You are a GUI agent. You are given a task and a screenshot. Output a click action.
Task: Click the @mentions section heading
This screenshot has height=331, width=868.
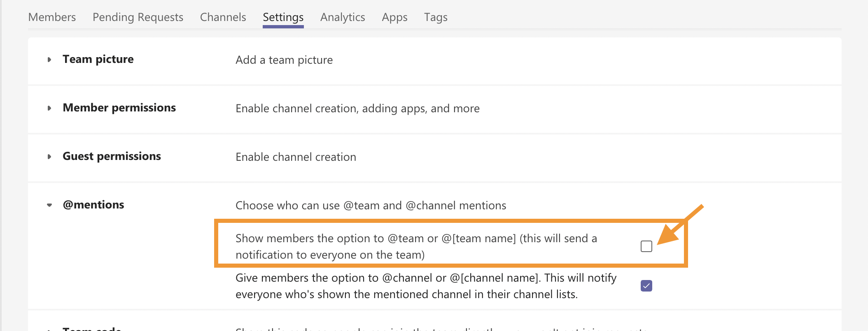[x=93, y=205]
